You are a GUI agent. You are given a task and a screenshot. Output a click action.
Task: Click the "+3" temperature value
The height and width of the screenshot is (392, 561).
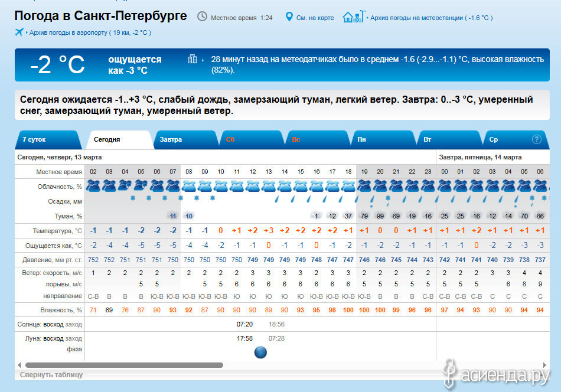click(x=269, y=231)
